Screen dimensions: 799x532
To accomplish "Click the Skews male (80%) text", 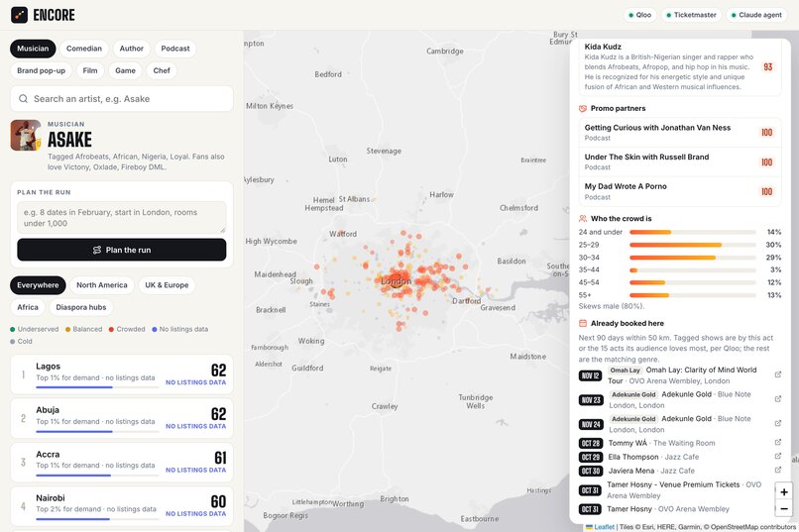I will tap(612, 306).
